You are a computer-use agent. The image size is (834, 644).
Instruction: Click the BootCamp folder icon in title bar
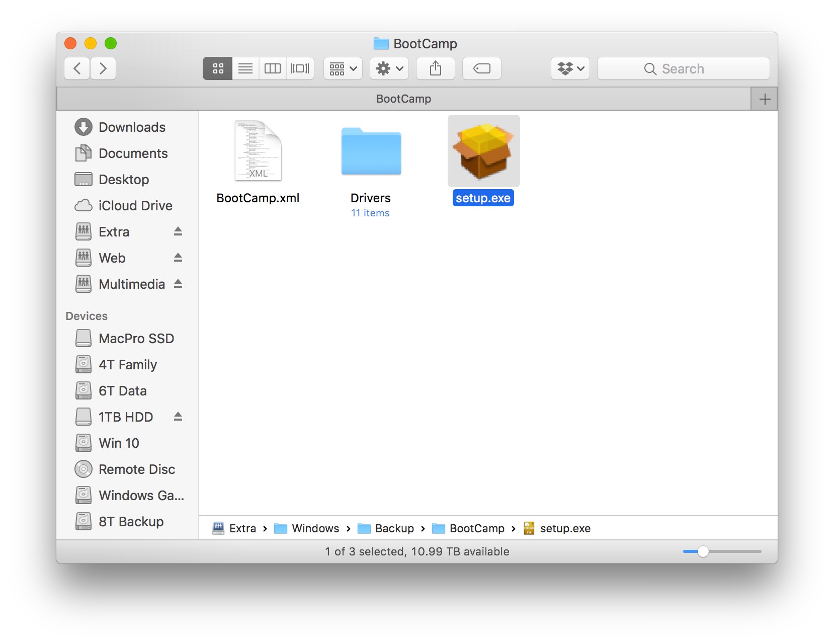pos(381,44)
